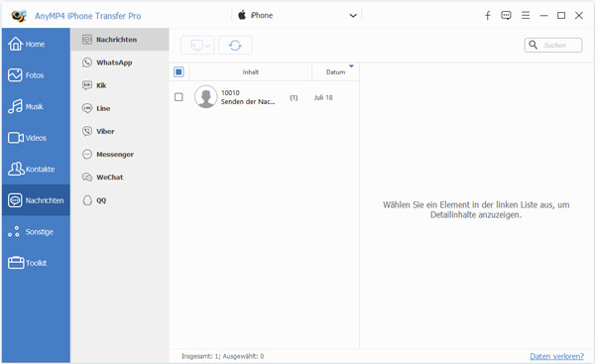This screenshot has height=364, width=595.
Task: Click the Apple logo beside iPhone
Action: coord(242,15)
